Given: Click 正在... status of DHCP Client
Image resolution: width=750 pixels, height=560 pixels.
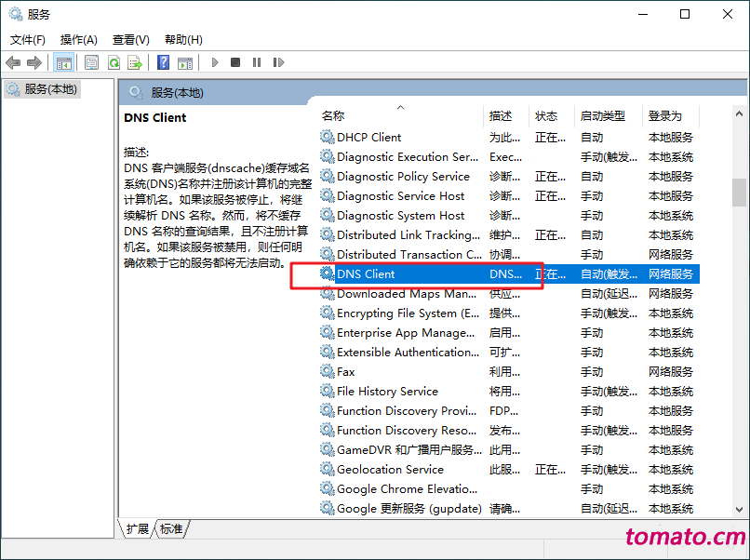Looking at the screenshot, I should pos(551,138).
